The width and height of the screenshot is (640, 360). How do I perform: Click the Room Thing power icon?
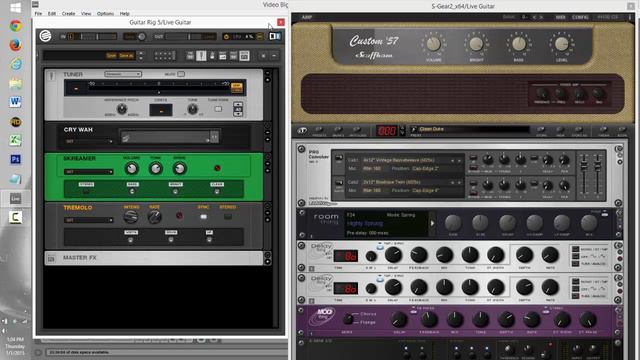click(x=302, y=213)
